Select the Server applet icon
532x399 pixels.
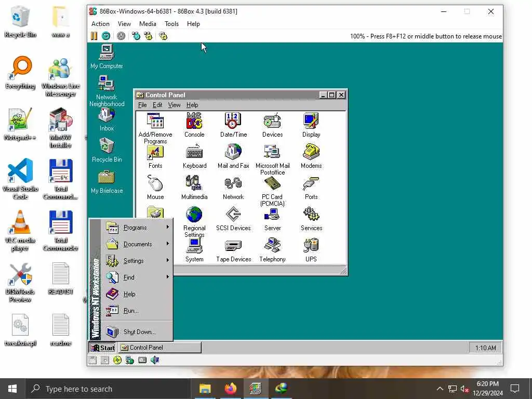272,219
